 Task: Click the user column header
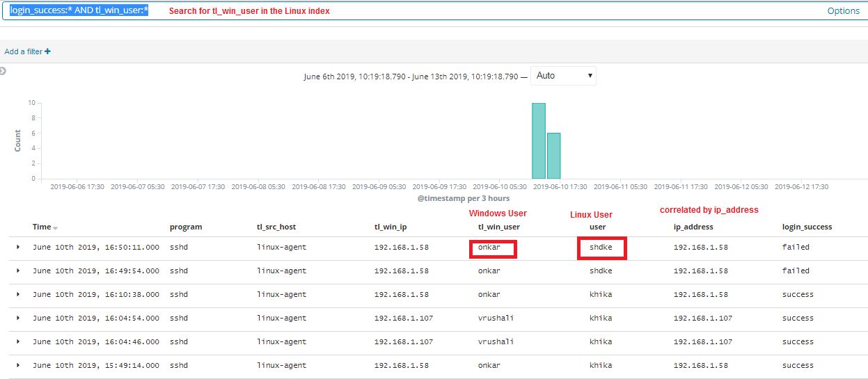tap(597, 227)
